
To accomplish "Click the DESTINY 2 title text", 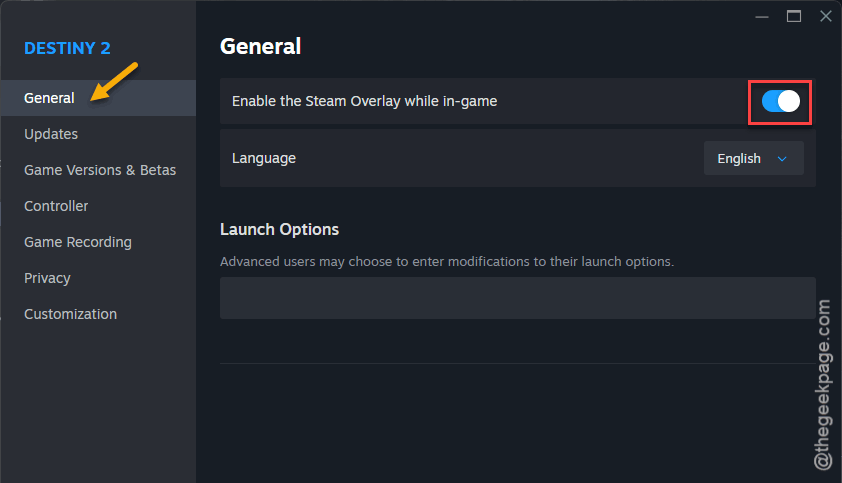I will coord(67,48).
